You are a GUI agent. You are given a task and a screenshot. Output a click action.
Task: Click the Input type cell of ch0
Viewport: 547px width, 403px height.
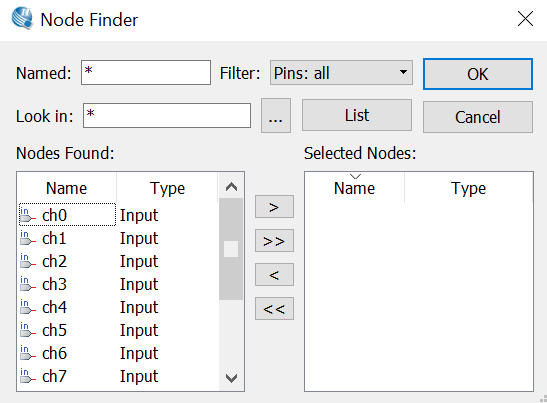pyautogui.click(x=139, y=216)
